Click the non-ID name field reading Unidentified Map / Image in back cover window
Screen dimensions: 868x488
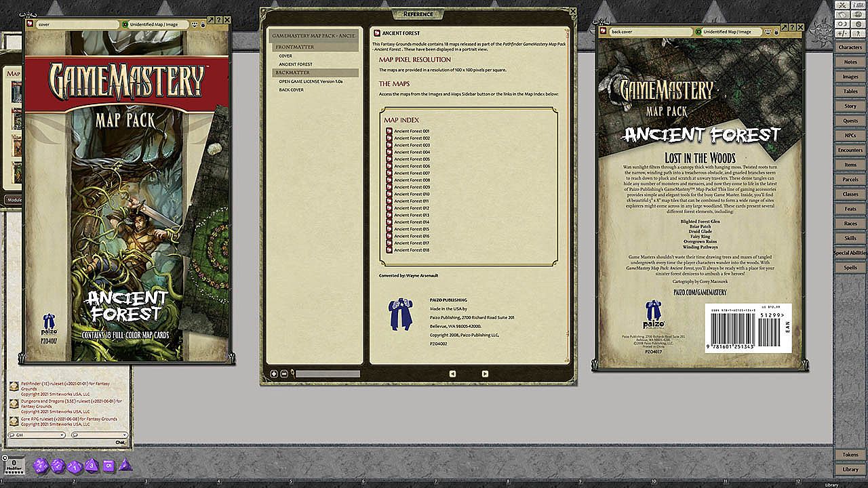[731, 31]
